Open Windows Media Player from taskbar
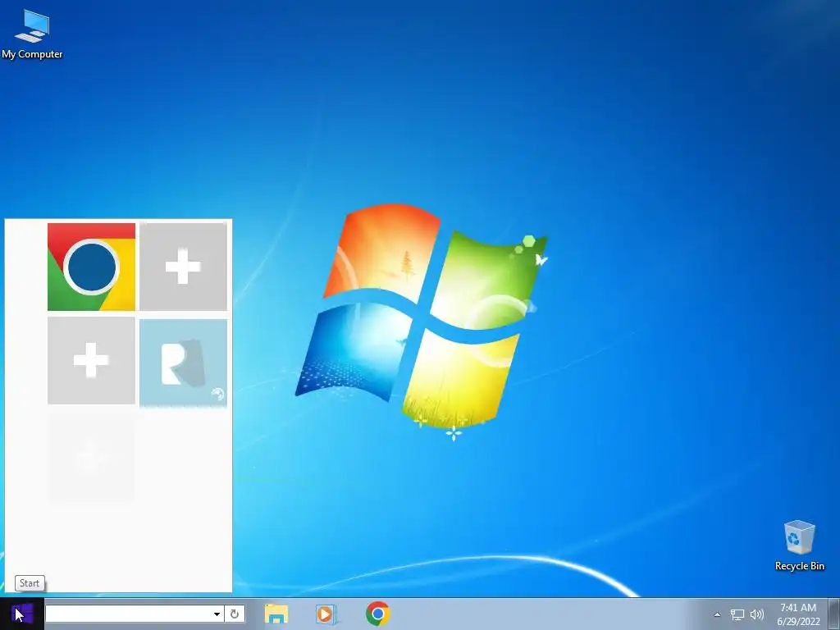This screenshot has width=840, height=630. (326, 614)
